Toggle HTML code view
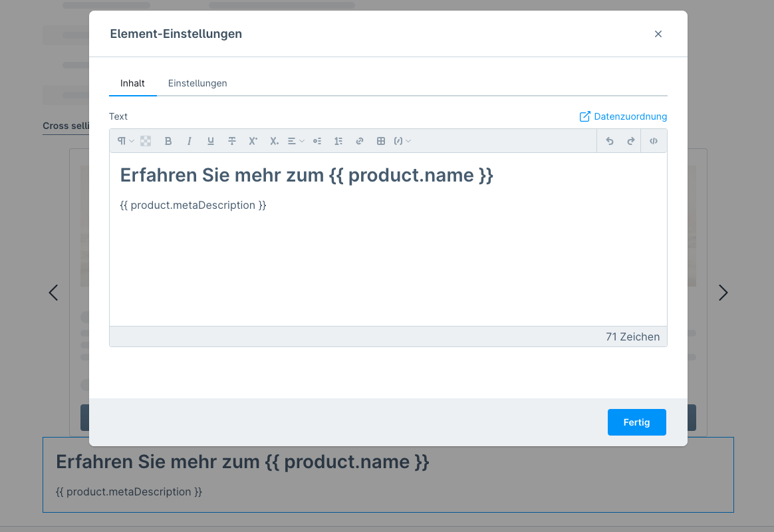Screen dimensions: 774x532 click(x=654, y=141)
